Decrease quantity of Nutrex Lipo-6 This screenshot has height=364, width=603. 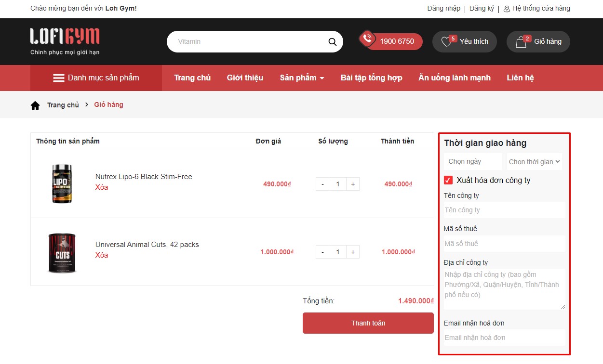[322, 184]
